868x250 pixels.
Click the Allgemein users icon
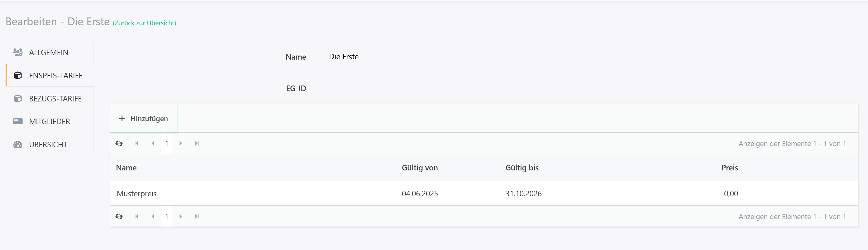click(x=17, y=52)
